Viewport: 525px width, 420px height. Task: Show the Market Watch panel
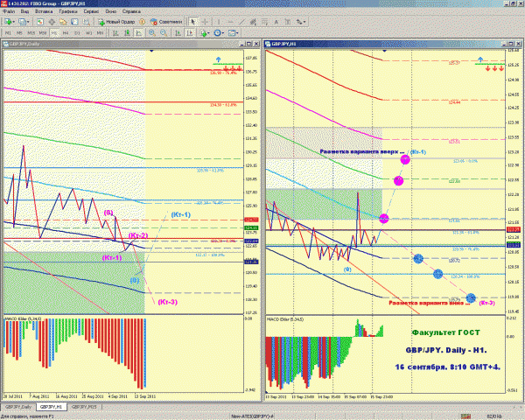point(40,22)
